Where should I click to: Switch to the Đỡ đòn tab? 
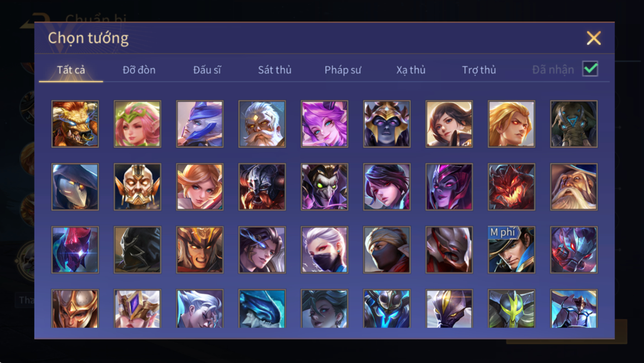(139, 70)
